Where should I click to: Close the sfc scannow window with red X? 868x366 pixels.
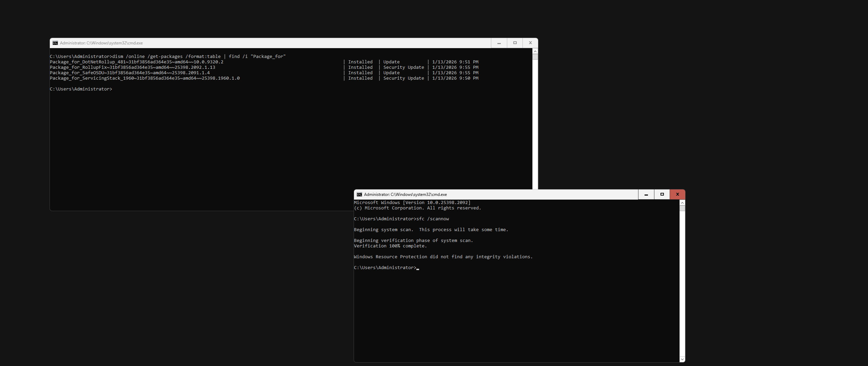tap(677, 195)
